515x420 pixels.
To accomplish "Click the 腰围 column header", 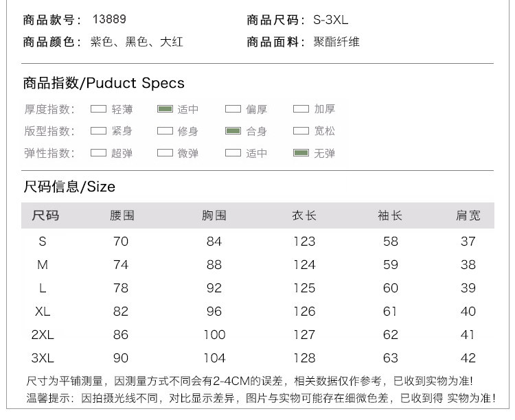I will coord(122,216).
